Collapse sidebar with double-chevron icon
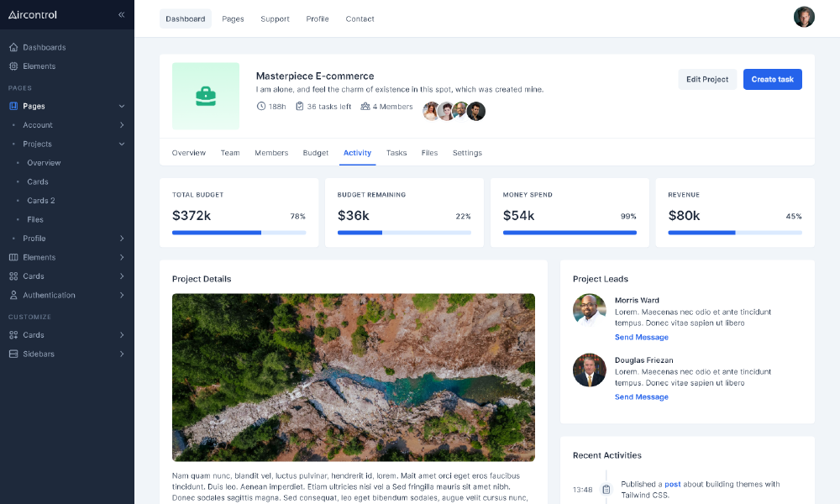Screen dimensions: 840x504 pos(122,14)
